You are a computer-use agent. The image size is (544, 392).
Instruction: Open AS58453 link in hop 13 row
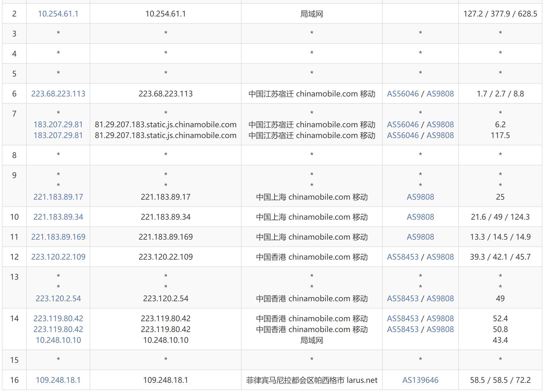tap(403, 299)
